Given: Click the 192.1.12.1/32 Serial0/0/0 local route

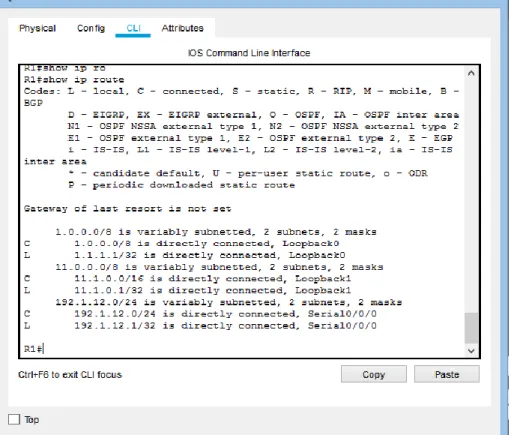Looking at the screenshot, I should (x=200, y=326).
